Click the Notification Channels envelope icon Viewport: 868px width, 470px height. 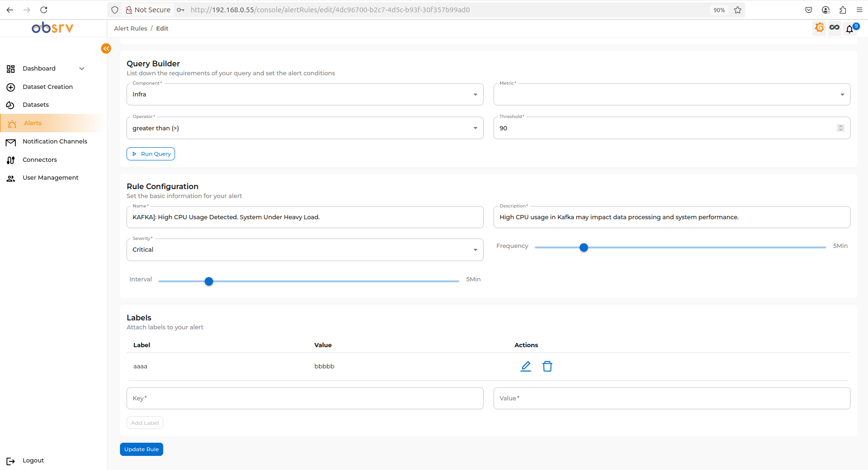click(x=11, y=143)
